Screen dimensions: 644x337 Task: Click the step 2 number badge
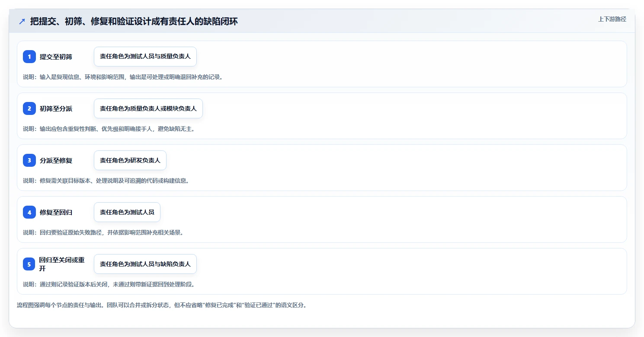(29, 108)
